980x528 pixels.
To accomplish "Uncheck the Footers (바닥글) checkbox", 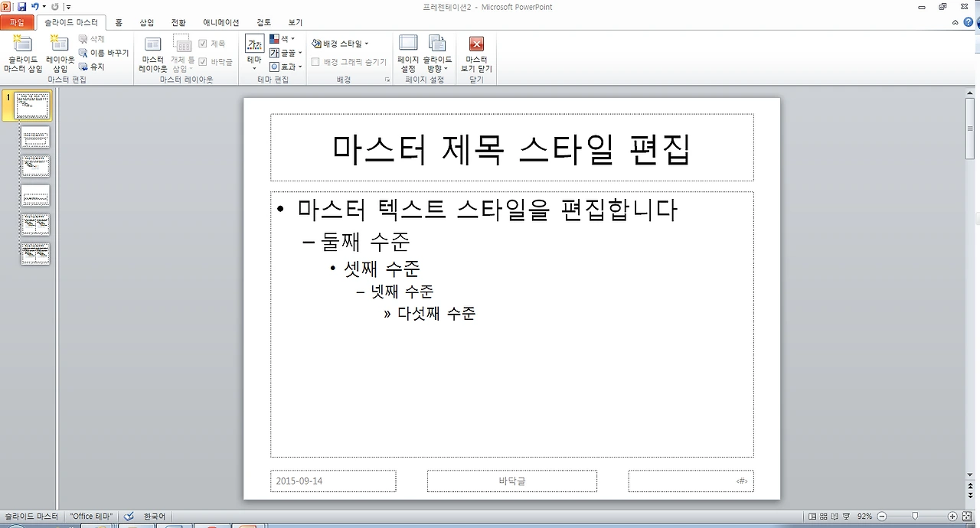I will pyautogui.click(x=201, y=61).
